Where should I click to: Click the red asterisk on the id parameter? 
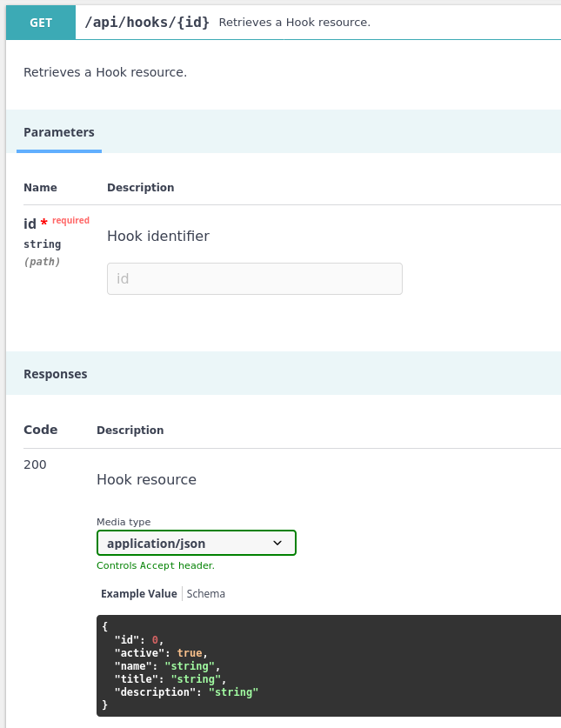[43, 223]
